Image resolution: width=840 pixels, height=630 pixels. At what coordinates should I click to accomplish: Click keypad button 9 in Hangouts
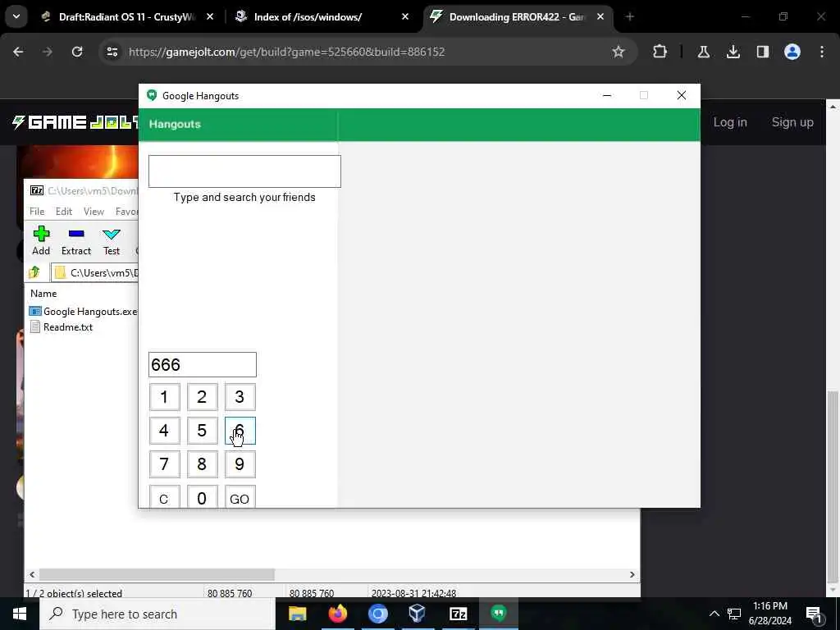click(240, 464)
